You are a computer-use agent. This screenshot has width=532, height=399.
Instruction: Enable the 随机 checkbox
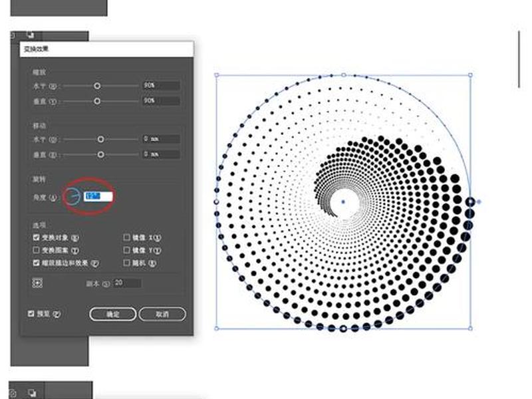click(x=126, y=263)
